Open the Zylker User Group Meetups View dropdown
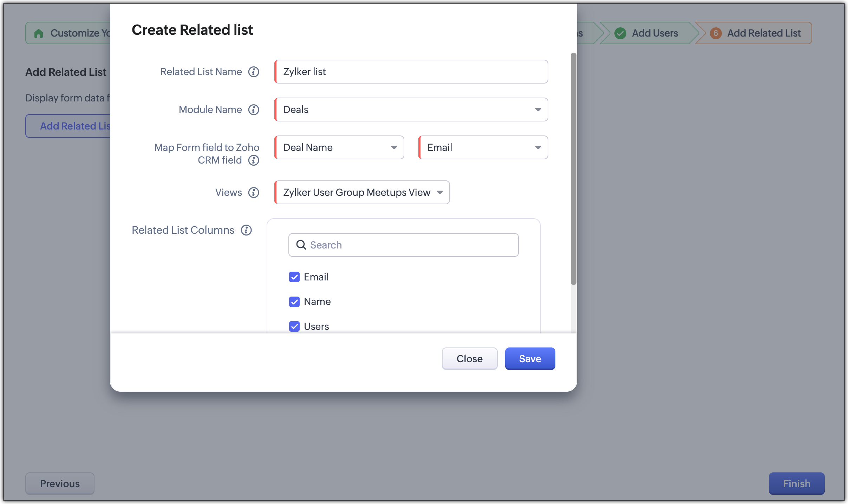The image size is (848, 504). (x=362, y=193)
